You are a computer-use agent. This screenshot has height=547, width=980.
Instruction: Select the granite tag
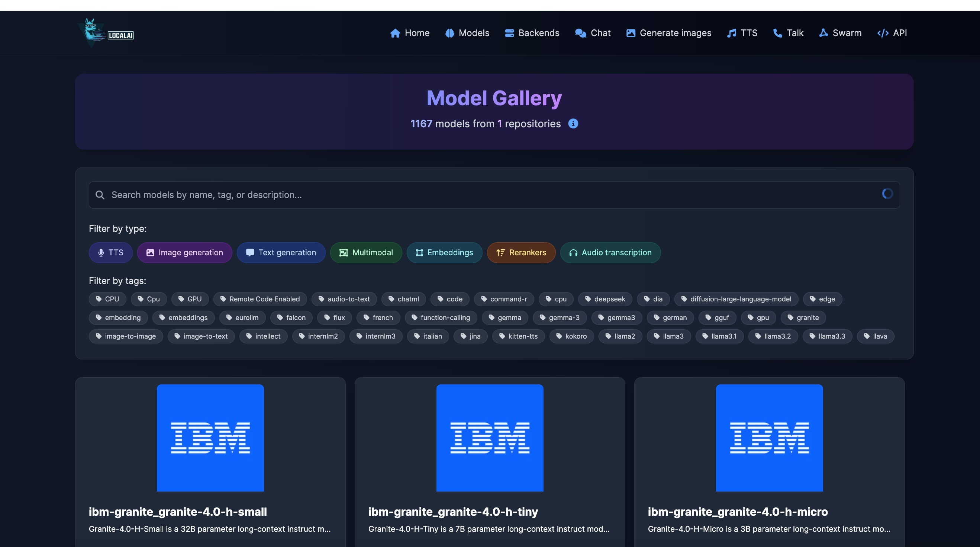(803, 318)
